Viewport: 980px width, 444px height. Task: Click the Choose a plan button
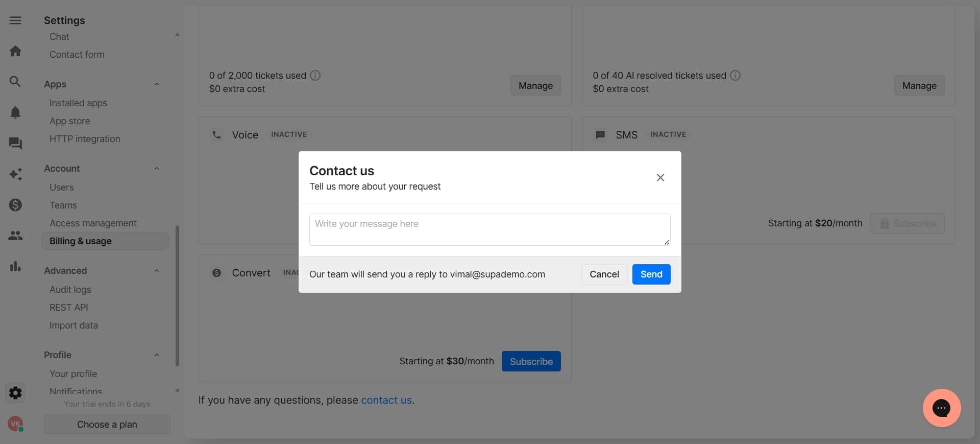click(107, 424)
